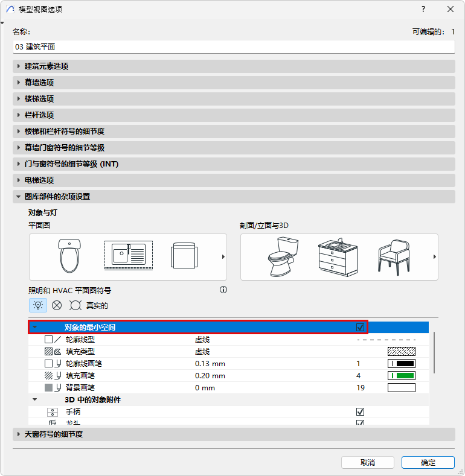Click the 取消 button
This screenshot has width=465, height=476.
[x=368, y=462]
